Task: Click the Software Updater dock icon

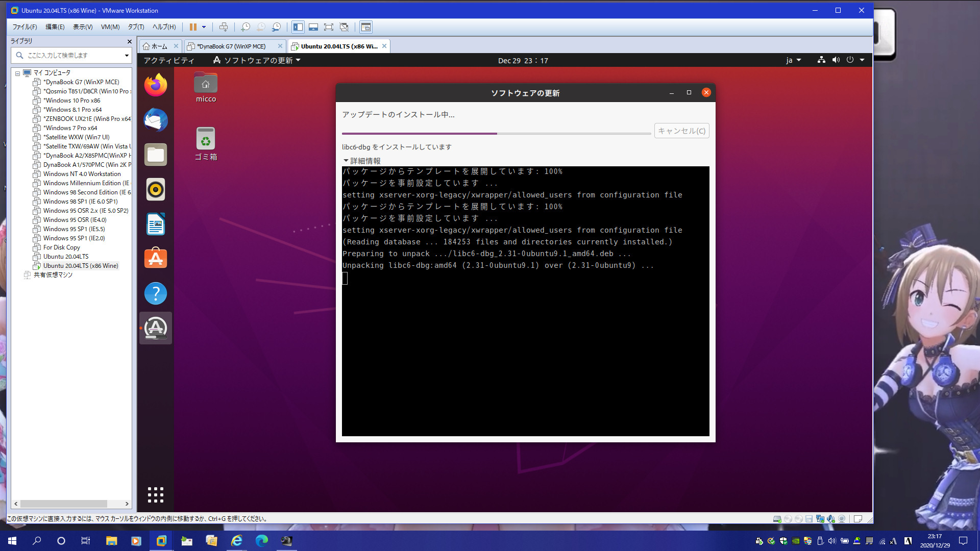Action: [x=156, y=328]
